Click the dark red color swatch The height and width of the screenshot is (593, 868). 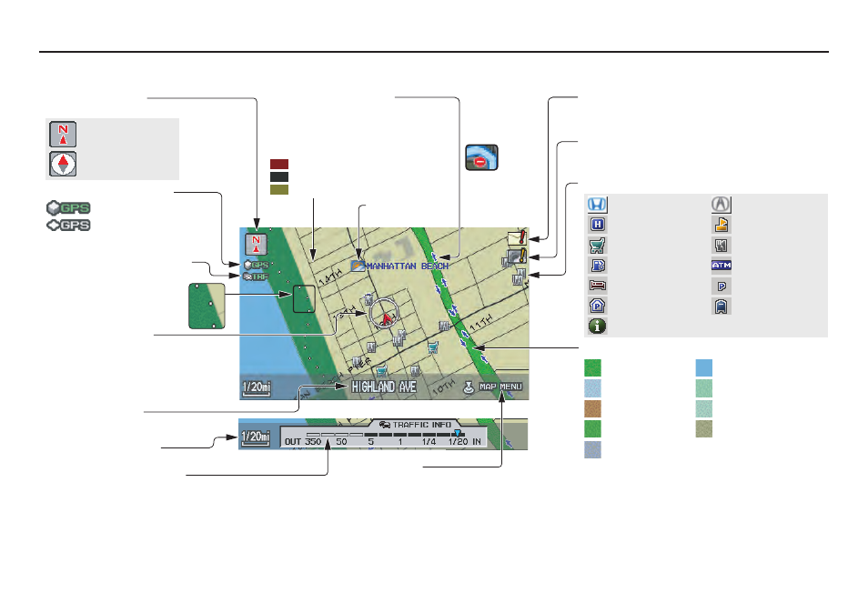point(278,165)
